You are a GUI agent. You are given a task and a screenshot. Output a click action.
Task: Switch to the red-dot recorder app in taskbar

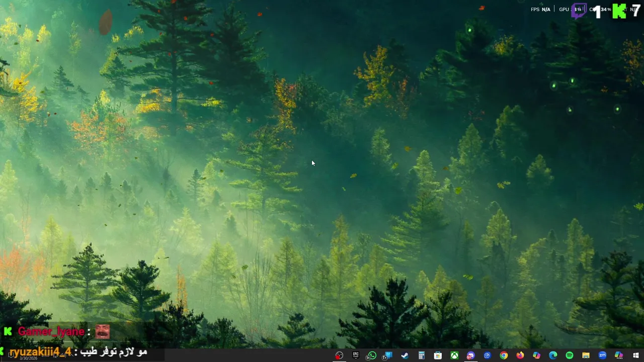pyautogui.click(x=339, y=355)
